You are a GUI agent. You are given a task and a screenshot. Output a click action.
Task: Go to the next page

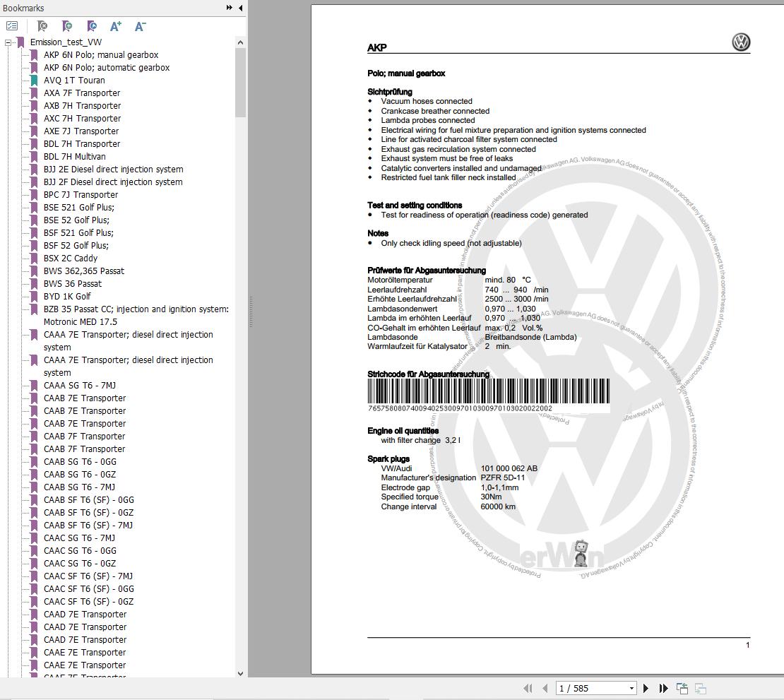[646, 689]
